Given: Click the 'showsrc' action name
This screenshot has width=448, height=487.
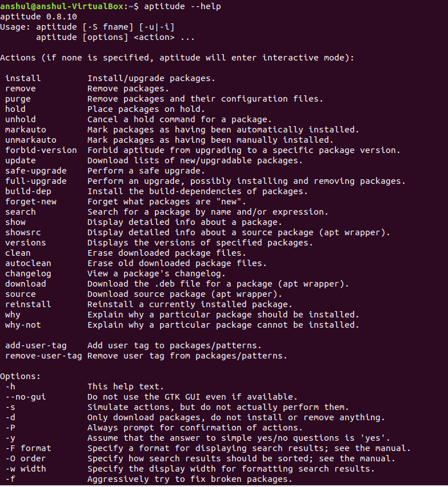Looking at the screenshot, I should click(x=23, y=232).
